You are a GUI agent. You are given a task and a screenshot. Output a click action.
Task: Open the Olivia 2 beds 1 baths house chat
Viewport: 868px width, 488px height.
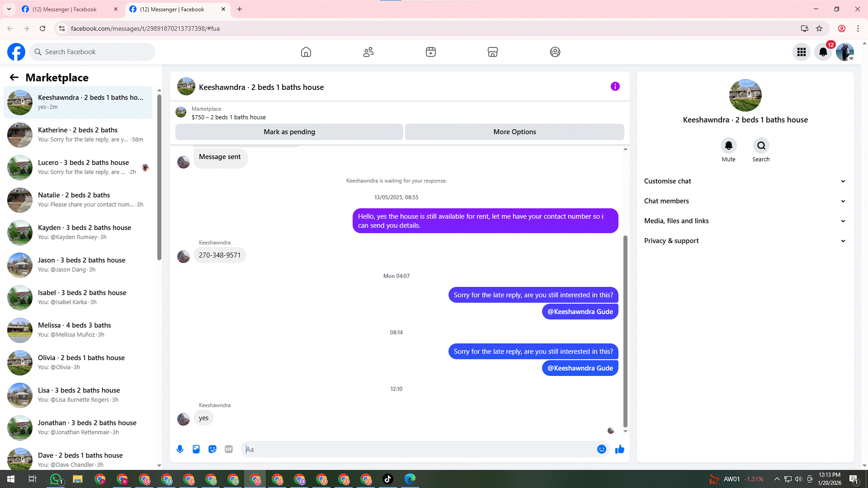[x=78, y=363]
